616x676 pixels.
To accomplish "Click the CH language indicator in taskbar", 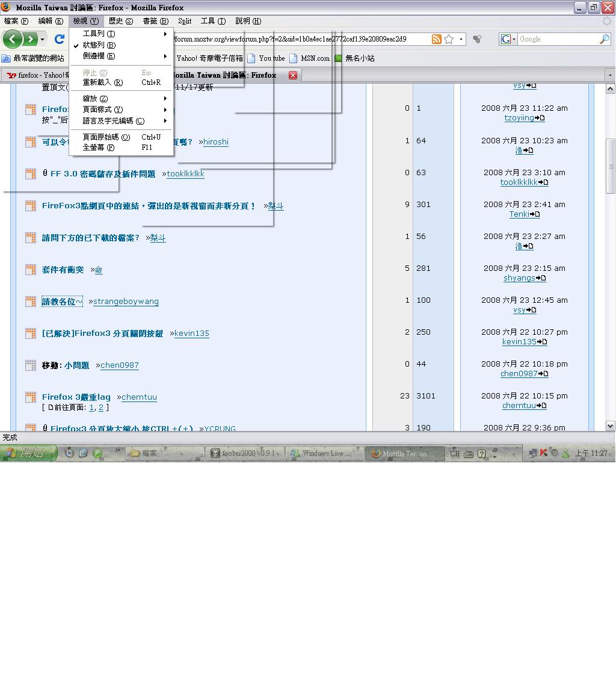I will tap(455, 453).
